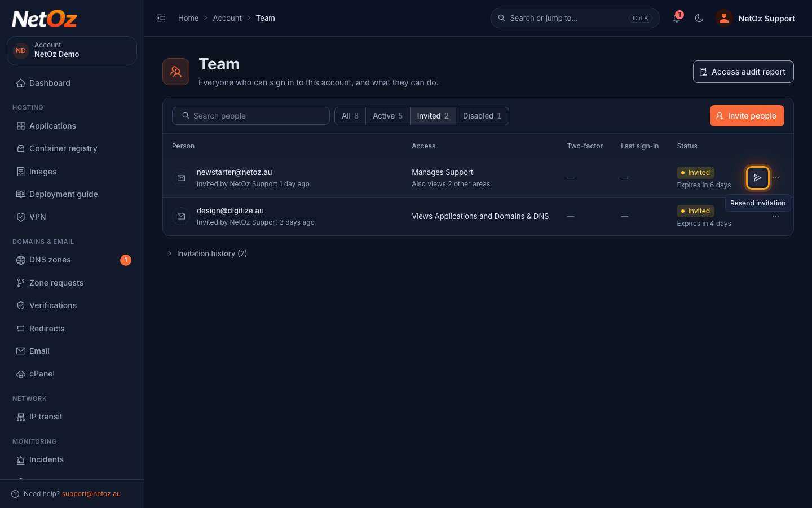Open Applications in sidebar

point(72,126)
